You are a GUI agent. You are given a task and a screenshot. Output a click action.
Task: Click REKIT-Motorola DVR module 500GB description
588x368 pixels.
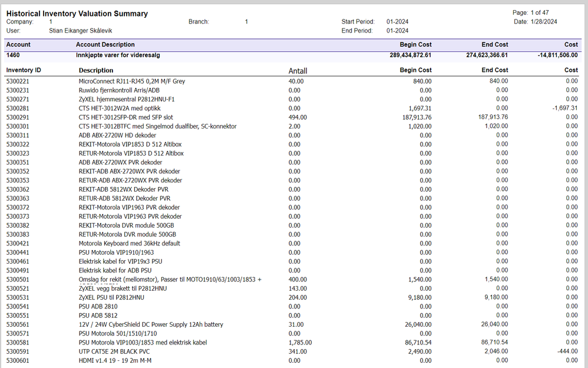pyautogui.click(x=126, y=225)
